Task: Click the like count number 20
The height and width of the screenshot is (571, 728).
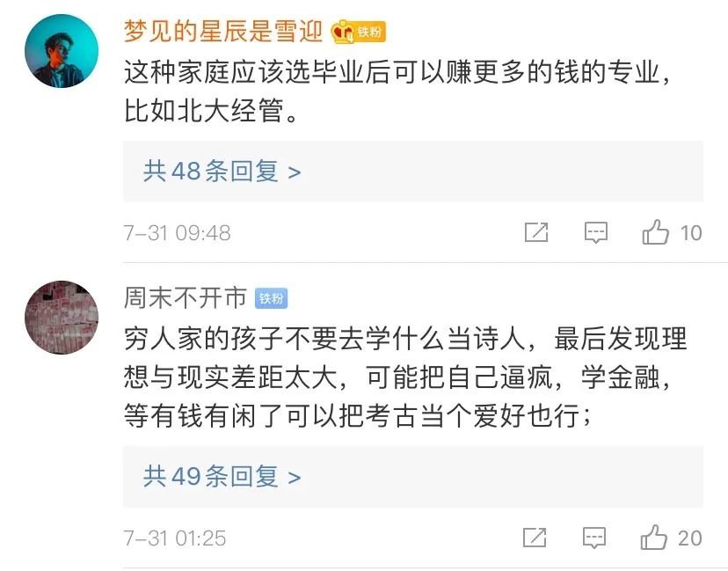Action: (x=690, y=538)
